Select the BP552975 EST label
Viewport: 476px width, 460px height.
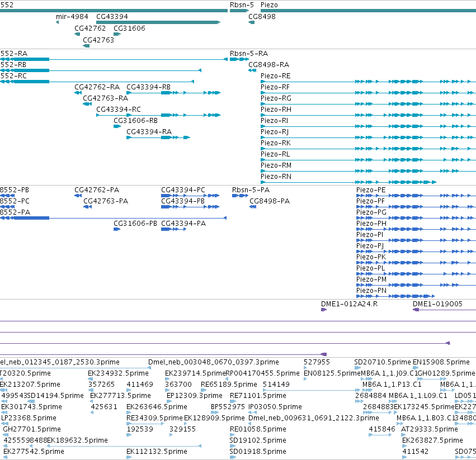228,407
